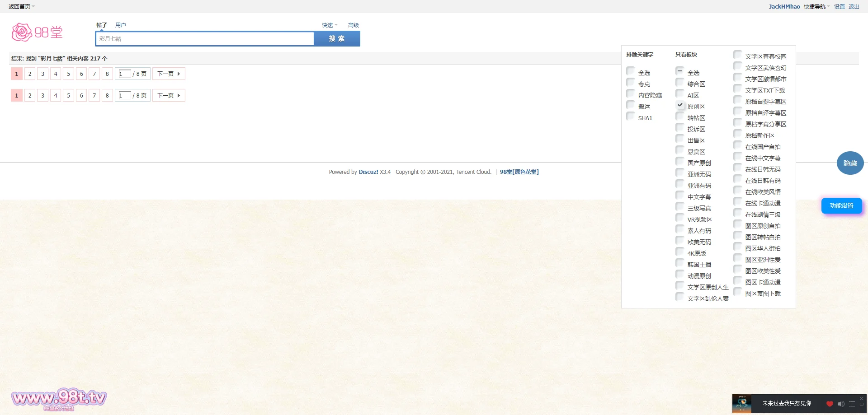Open the 快速 search mode dropdown
Image resolution: width=868 pixels, height=415 pixels.
coord(329,25)
